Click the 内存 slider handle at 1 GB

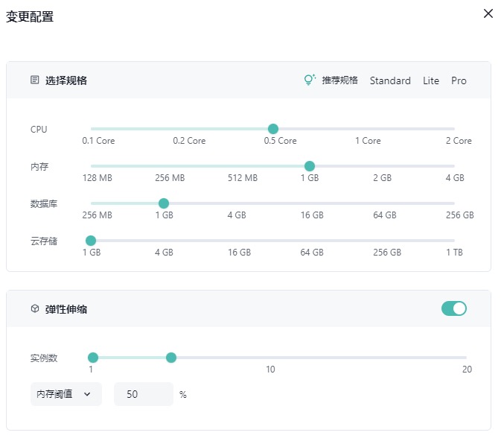[x=310, y=166]
